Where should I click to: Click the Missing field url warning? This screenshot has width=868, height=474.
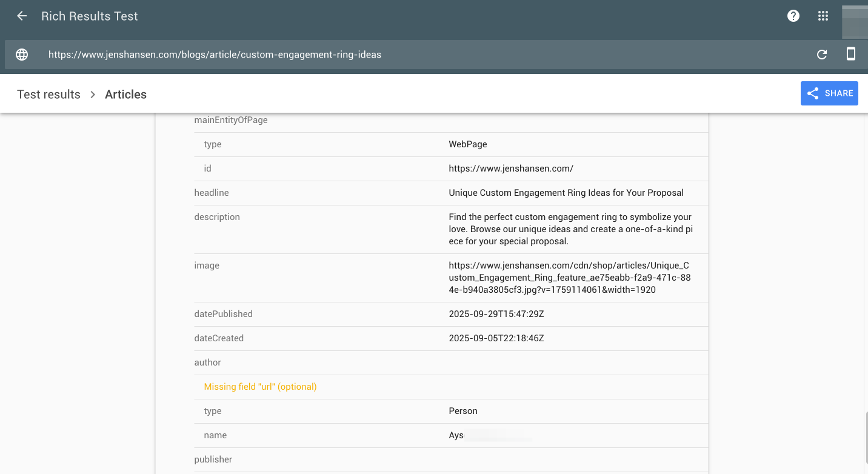[x=260, y=386]
